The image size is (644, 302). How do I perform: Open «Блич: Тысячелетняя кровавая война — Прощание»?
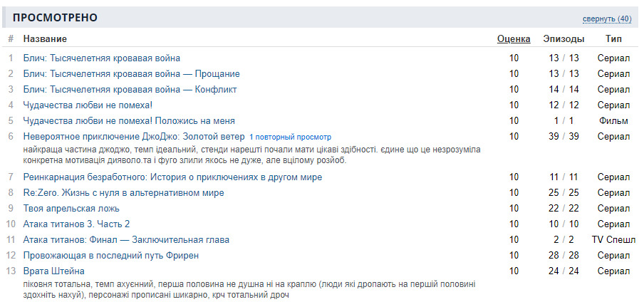[x=131, y=73]
